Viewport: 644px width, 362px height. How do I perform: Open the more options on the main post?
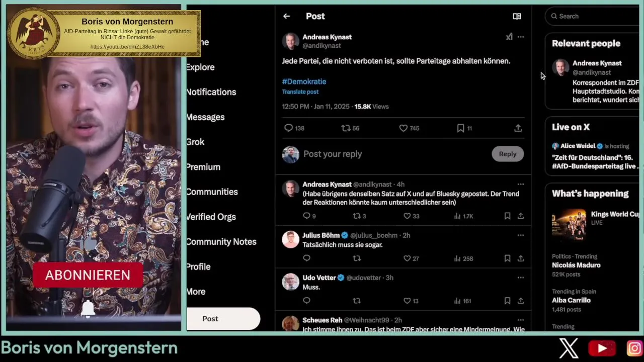[521, 37]
